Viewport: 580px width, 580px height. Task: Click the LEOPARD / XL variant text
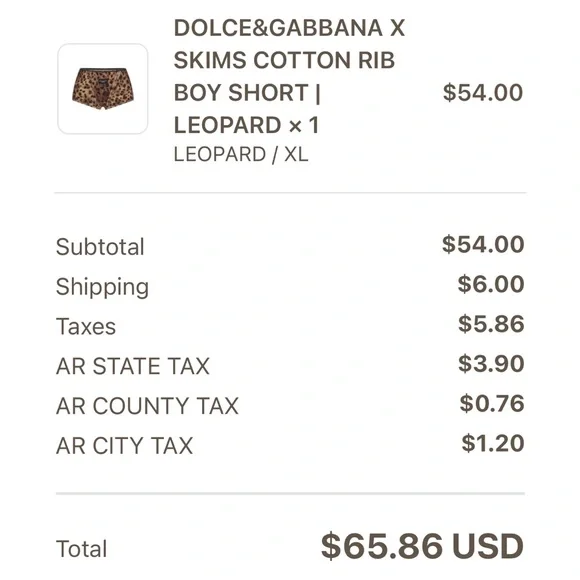241,155
